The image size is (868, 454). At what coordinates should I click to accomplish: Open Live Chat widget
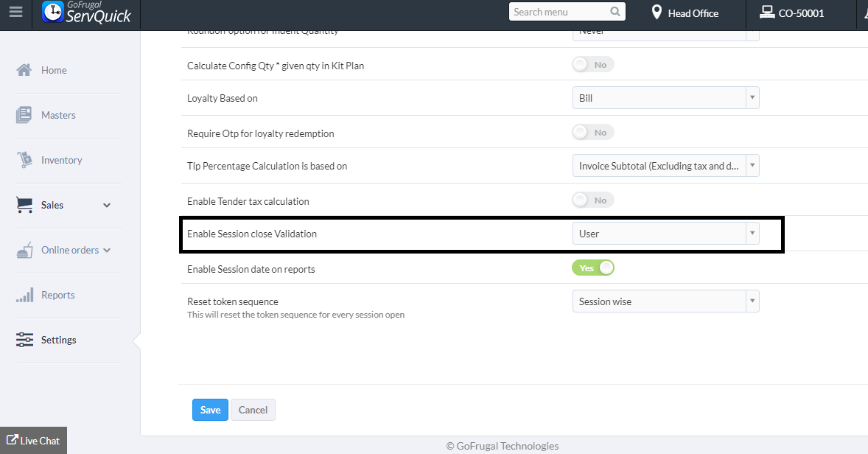[x=33, y=441]
